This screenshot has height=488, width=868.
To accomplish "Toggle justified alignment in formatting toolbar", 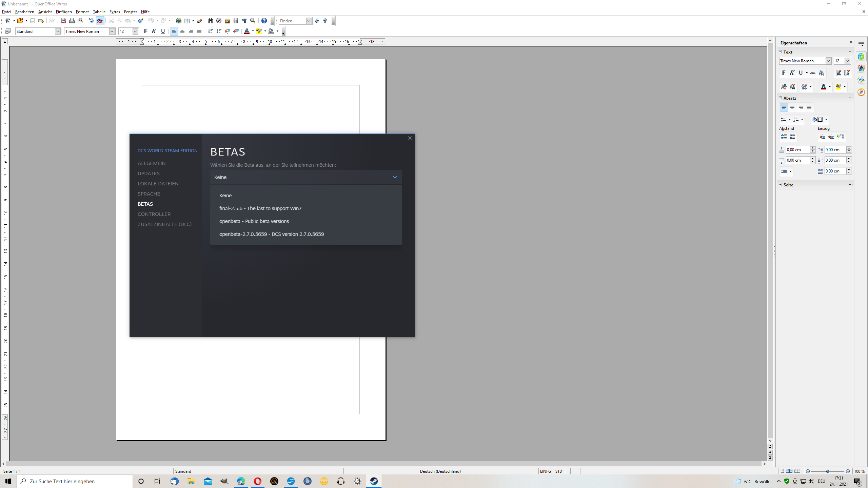I will pos(199,31).
